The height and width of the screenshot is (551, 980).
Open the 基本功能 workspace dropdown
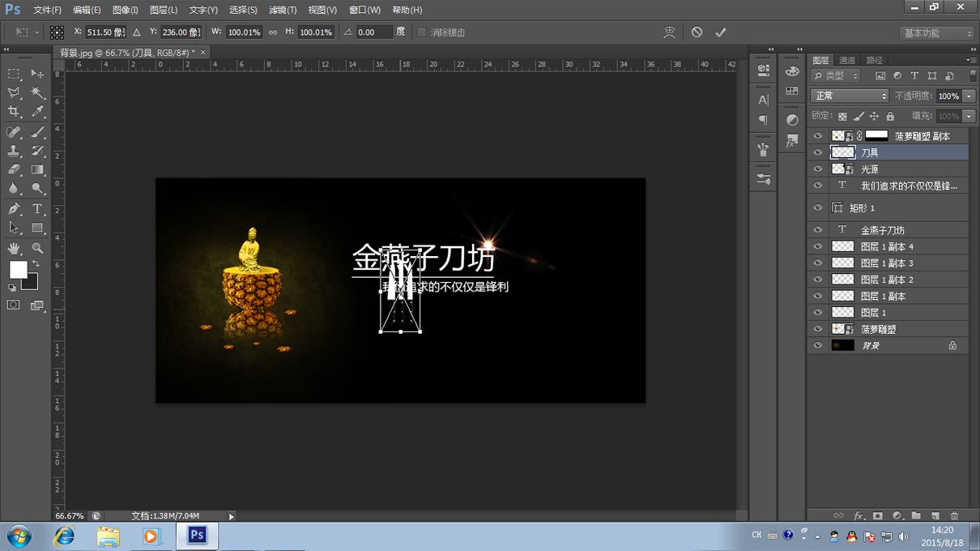937,33
